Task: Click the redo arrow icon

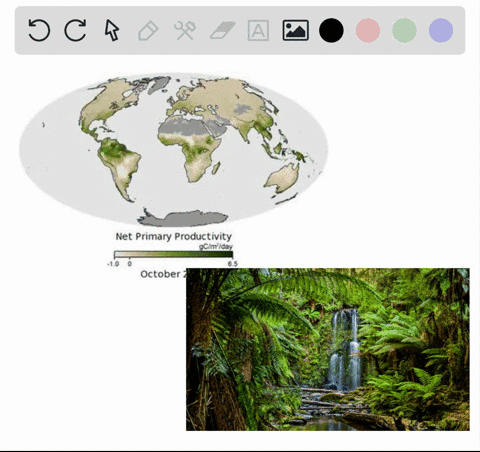Action: [75, 30]
